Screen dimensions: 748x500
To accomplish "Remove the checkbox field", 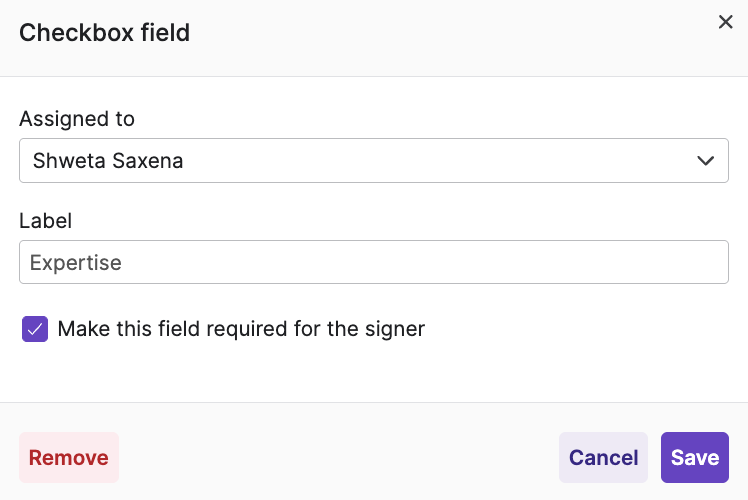I will point(69,458).
